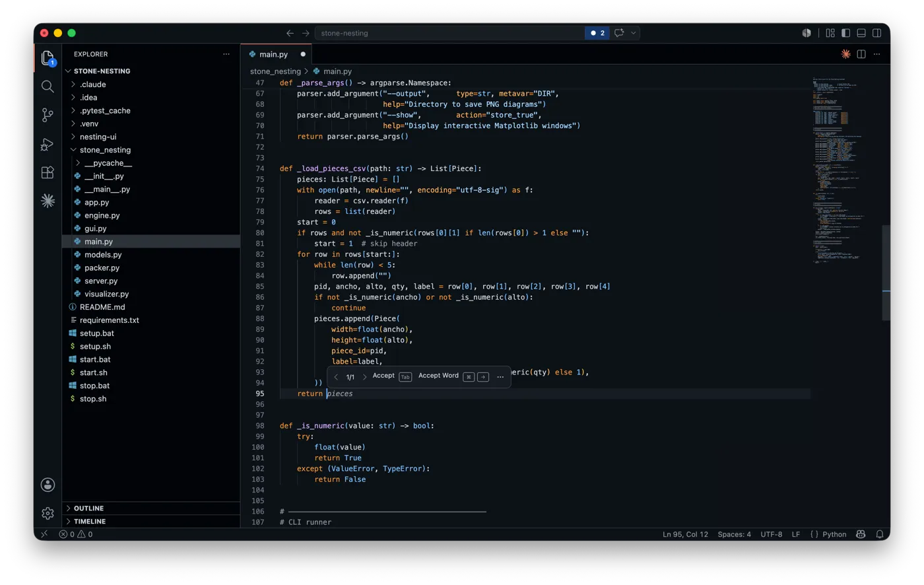
Task: Open the Explorer view in activity bar
Action: (48, 59)
